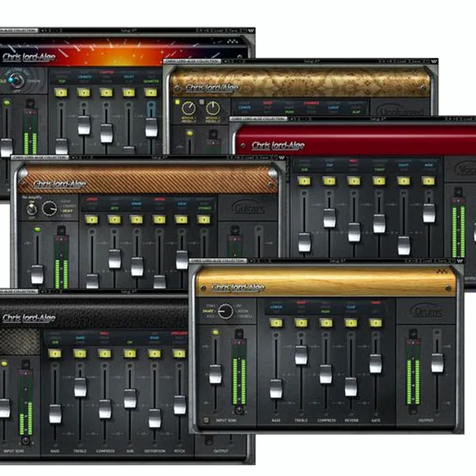Toggle the mute dot above Drums BASS fader

(x=276, y=335)
